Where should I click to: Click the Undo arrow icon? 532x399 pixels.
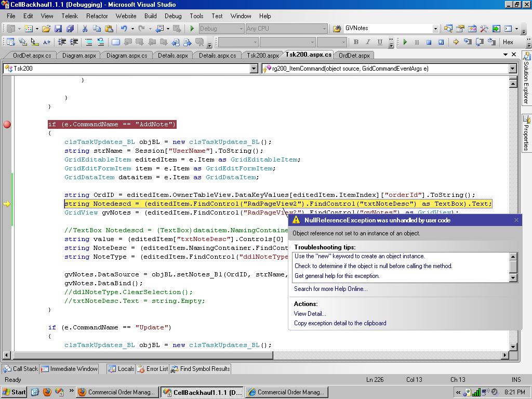click(124, 29)
